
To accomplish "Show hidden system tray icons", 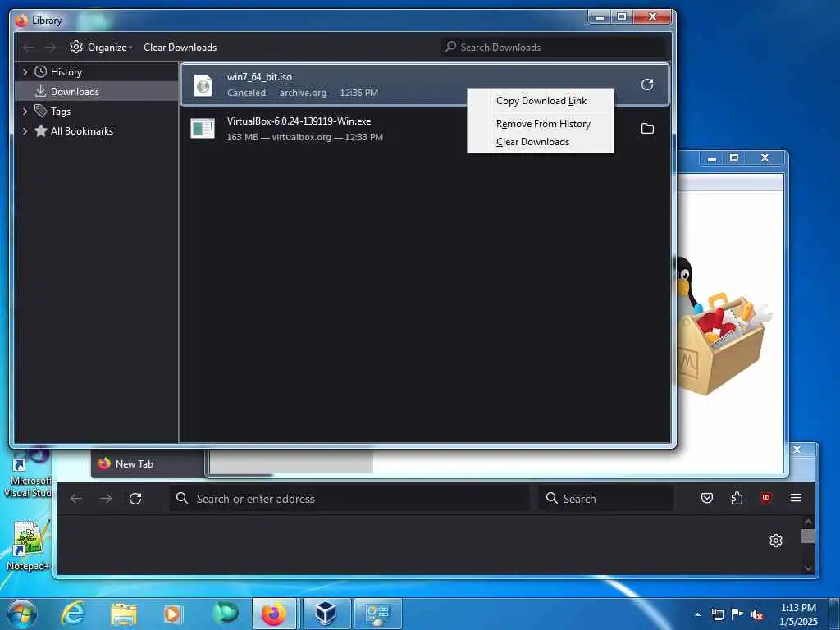I will tap(697, 614).
